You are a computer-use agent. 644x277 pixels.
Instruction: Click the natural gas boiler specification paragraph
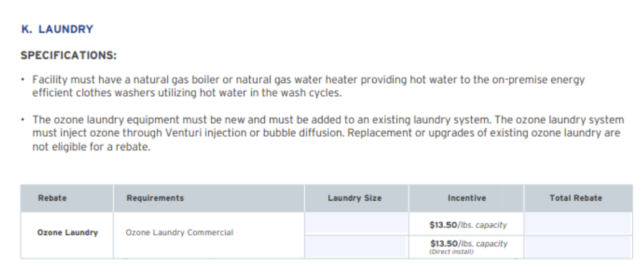click(308, 86)
